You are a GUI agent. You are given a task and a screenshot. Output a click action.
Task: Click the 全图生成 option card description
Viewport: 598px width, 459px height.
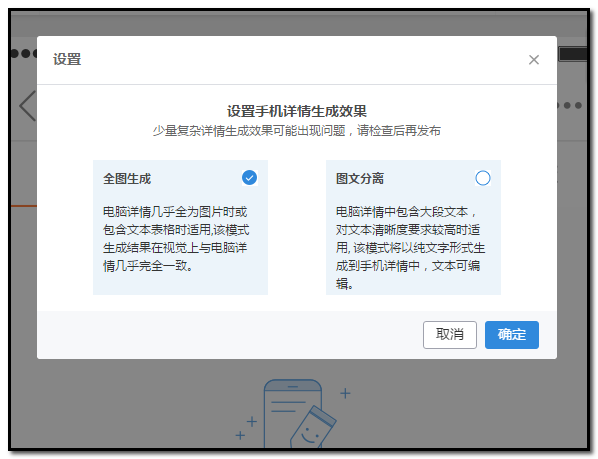pyautogui.click(x=176, y=239)
